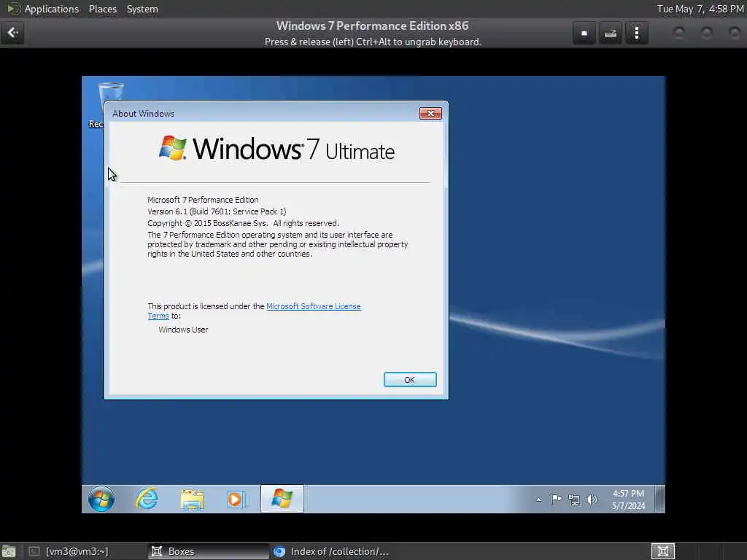This screenshot has width=747, height=560.
Task: Open the Windows 7 Start orb
Action: 101,499
